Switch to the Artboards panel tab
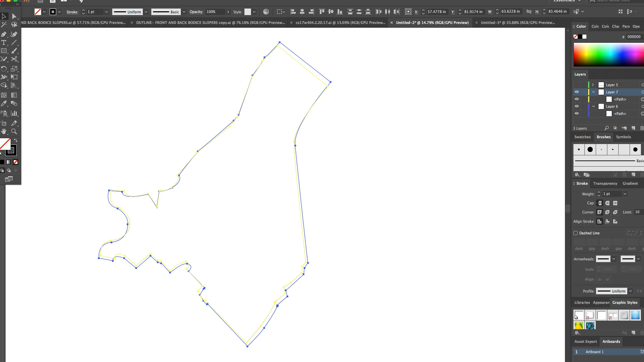Viewport: 644px width, 362px height. coord(611,341)
